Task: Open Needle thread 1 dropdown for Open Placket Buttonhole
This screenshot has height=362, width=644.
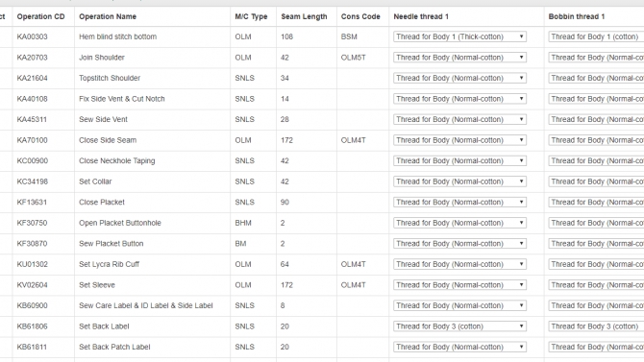Action: (x=459, y=223)
